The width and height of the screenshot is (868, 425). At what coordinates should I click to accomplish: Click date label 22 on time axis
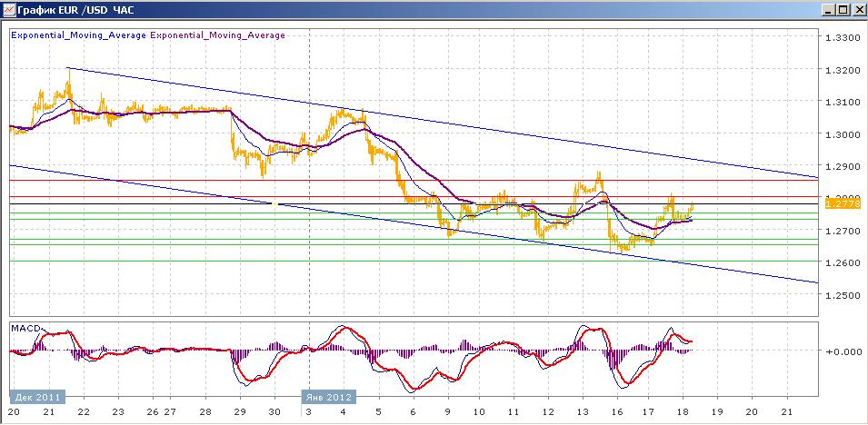(84, 412)
